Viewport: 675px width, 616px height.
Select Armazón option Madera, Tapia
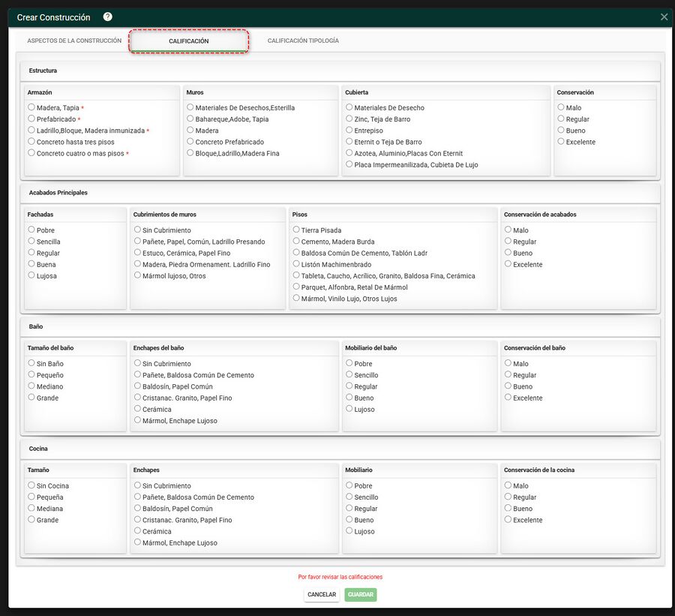point(31,107)
